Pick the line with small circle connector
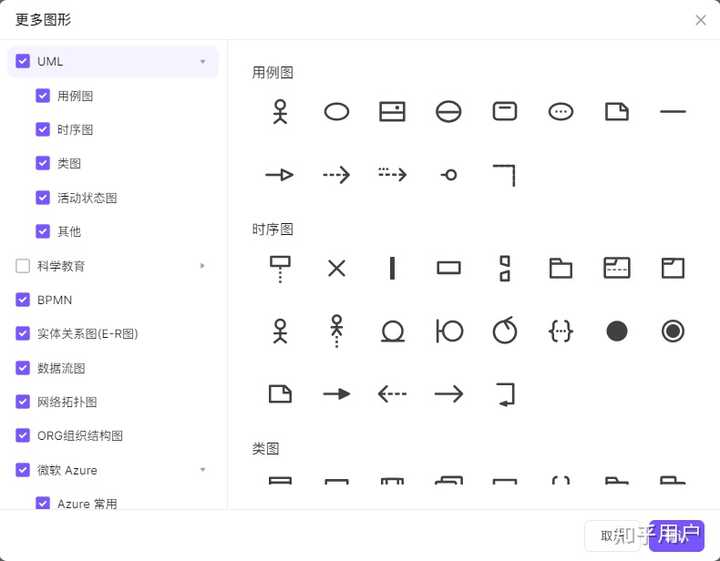This screenshot has width=720, height=561. 449,175
